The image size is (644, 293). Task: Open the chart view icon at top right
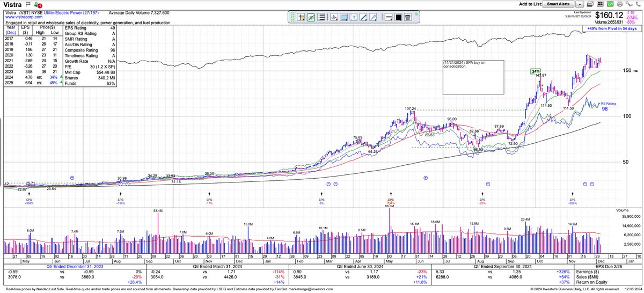(590, 4)
